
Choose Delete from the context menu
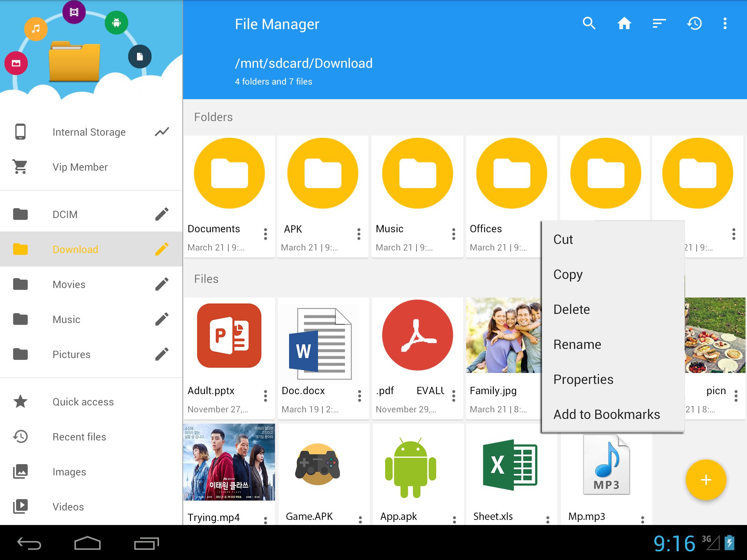(x=613, y=310)
